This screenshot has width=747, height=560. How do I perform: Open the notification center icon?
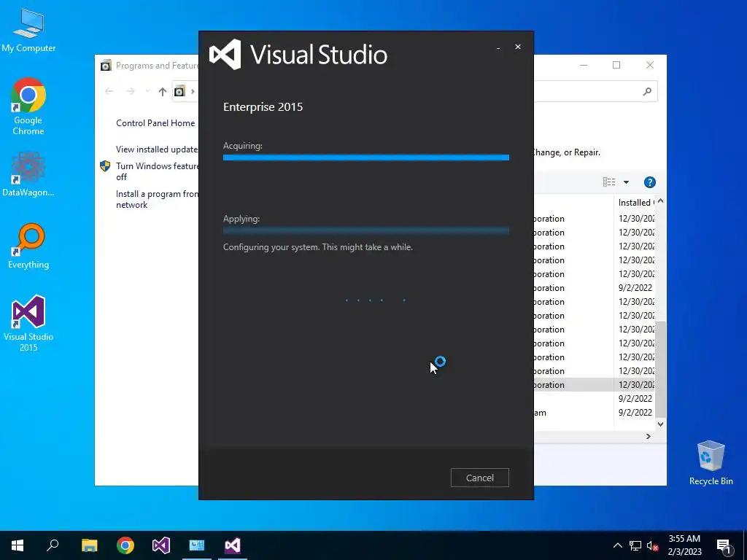[x=724, y=545]
